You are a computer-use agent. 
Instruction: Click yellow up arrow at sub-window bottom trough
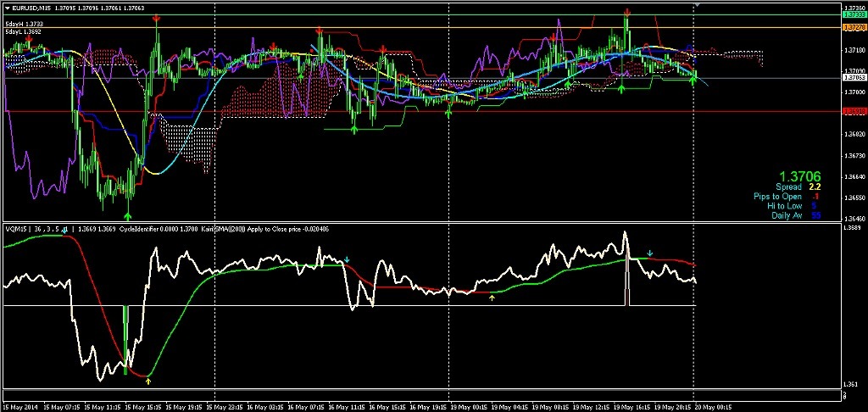click(147, 381)
